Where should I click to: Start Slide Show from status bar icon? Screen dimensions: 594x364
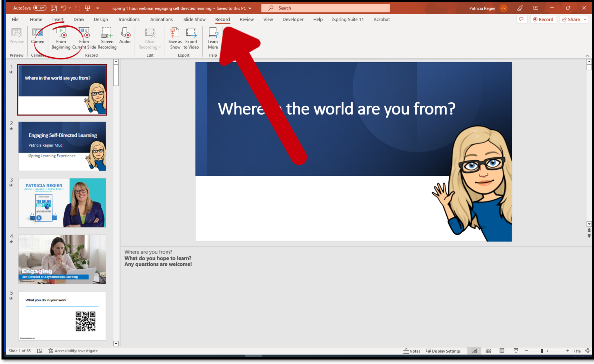[x=516, y=351]
